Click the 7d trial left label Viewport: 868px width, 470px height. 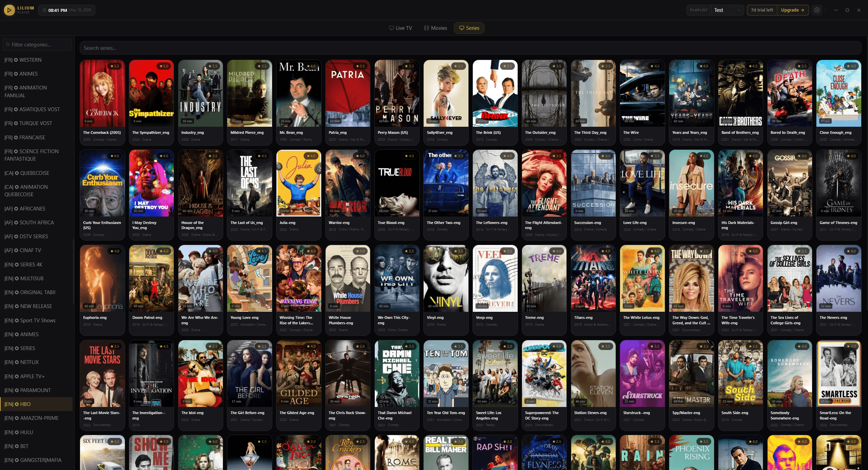[762, 10]
